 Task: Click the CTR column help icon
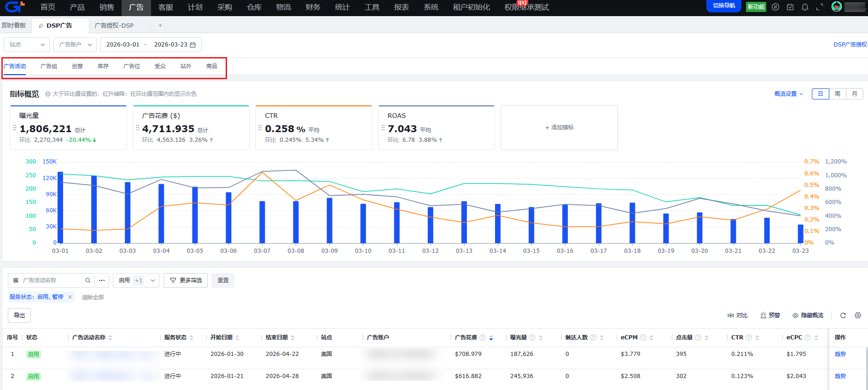pos(749,338)
